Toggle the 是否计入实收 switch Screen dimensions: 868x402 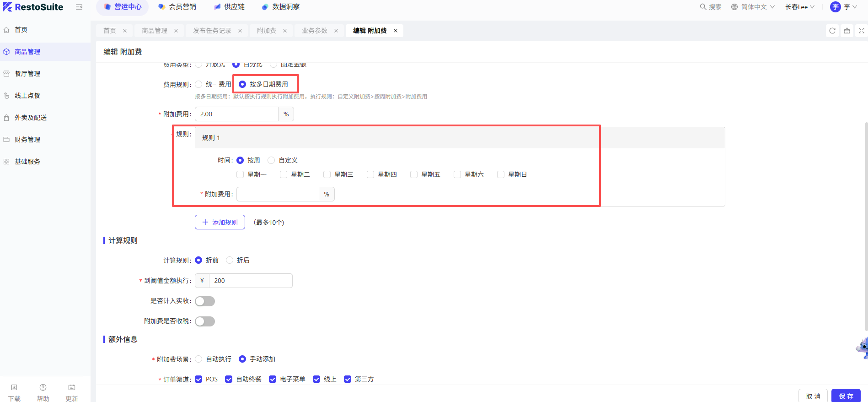205,301
